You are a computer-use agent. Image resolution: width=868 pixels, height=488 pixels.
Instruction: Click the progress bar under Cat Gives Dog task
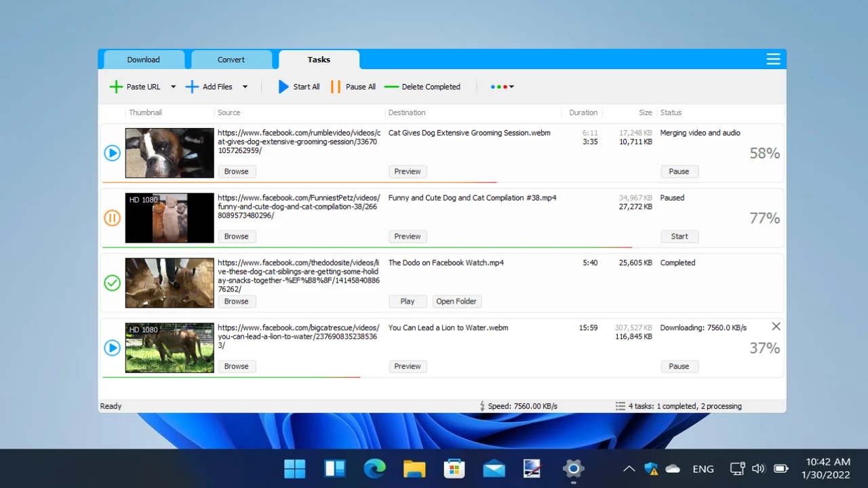click(x=300, y=182)
